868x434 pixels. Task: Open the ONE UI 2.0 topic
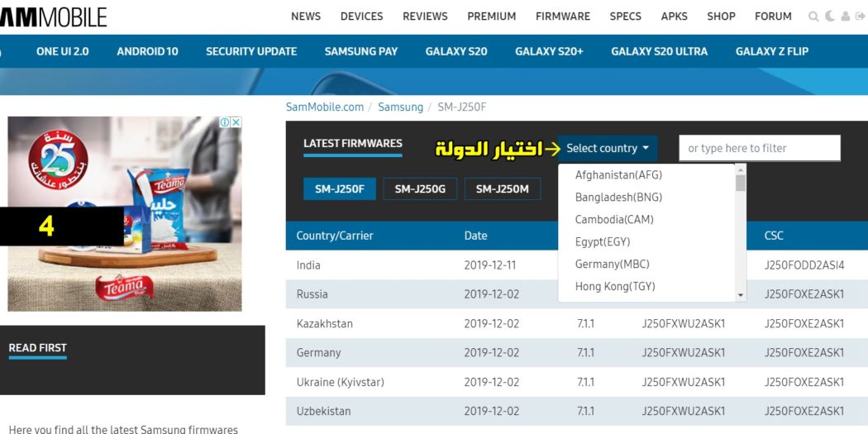tap(63, 51)
